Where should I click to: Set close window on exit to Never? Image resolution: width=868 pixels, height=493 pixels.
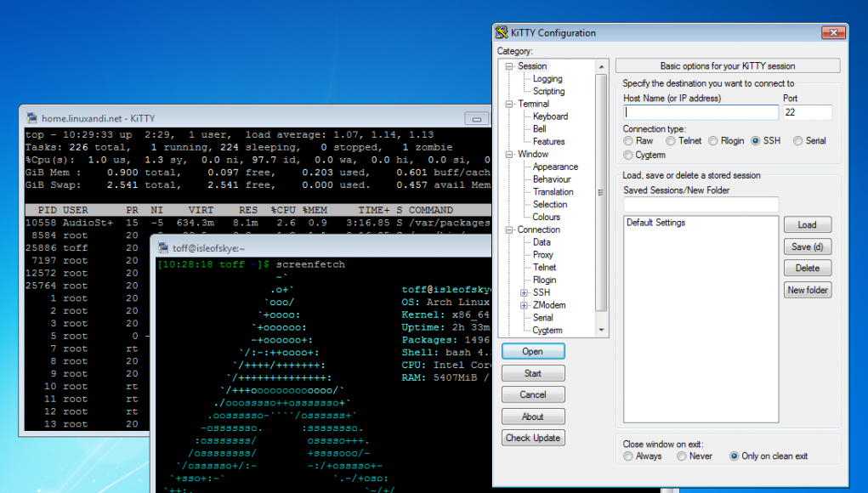click(682, 456)
